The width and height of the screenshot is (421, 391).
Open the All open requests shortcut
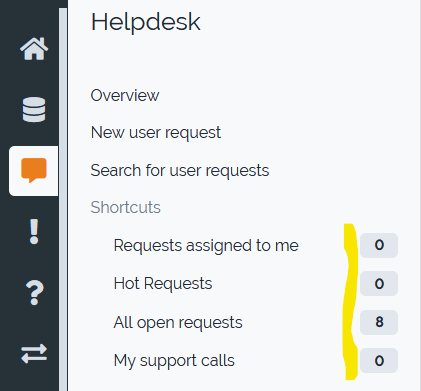178,322
